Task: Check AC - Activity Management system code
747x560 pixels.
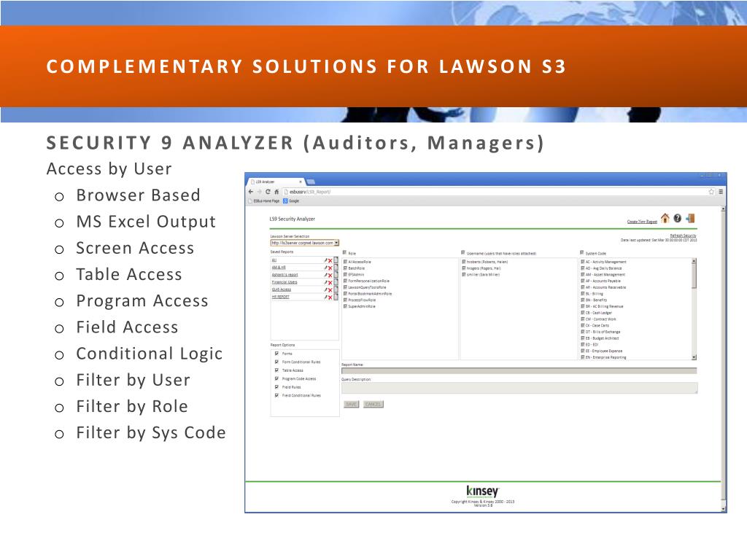Action: [x=583, y=262]
